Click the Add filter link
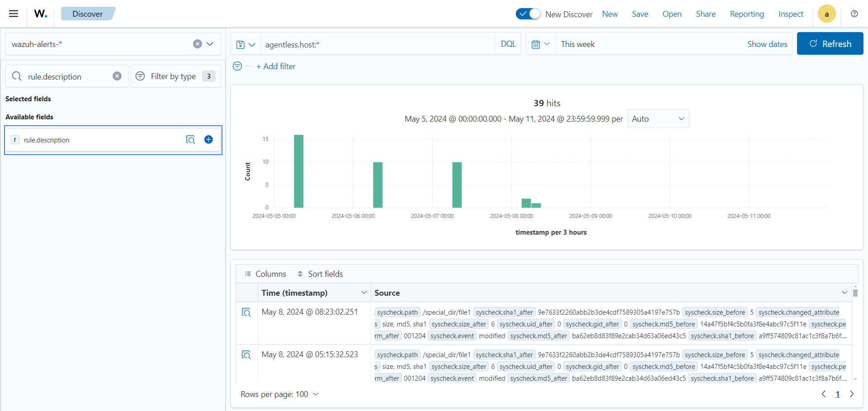The image size is (868, 411). point(276,66)
